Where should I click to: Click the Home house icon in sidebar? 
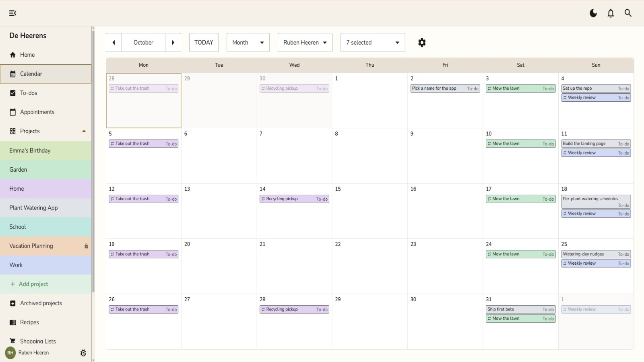[x=13, y=55]
